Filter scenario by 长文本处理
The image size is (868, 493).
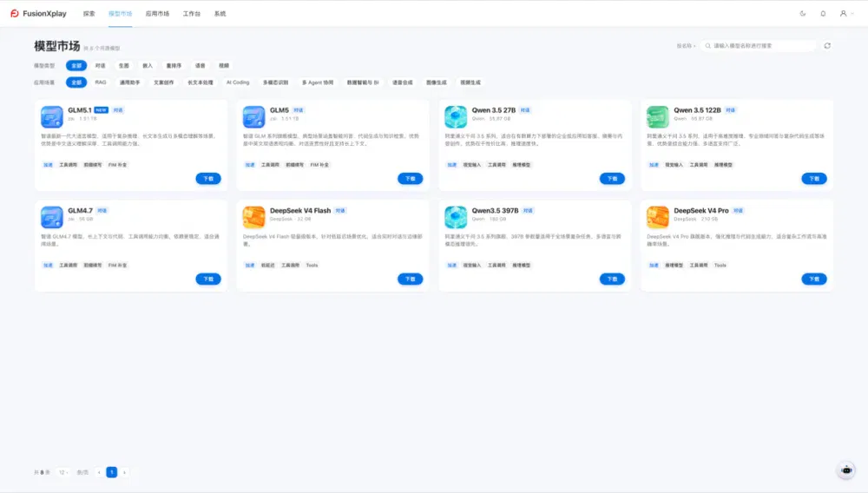200,82
